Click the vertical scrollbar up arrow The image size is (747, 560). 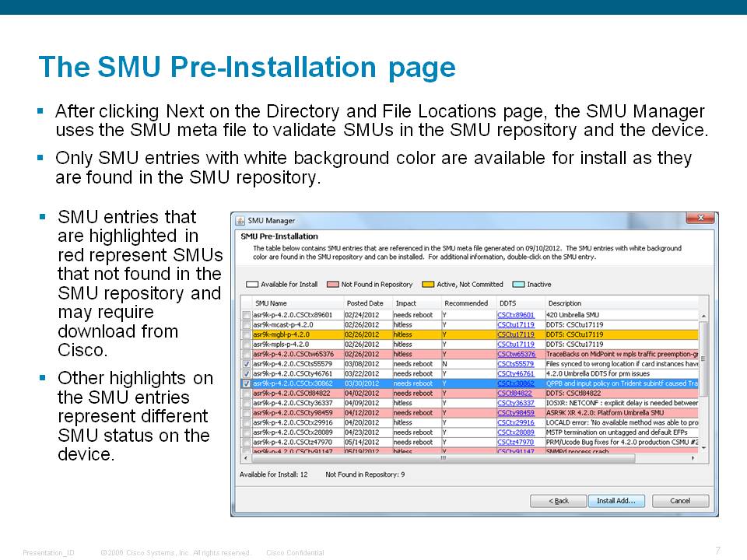[703, 316]
